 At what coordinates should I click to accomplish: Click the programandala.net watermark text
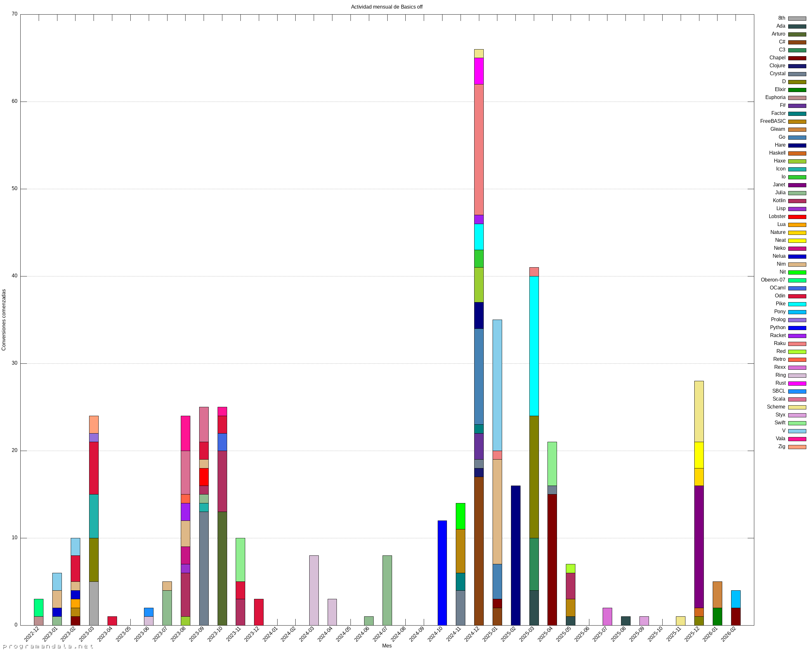(x=48, y=646)
